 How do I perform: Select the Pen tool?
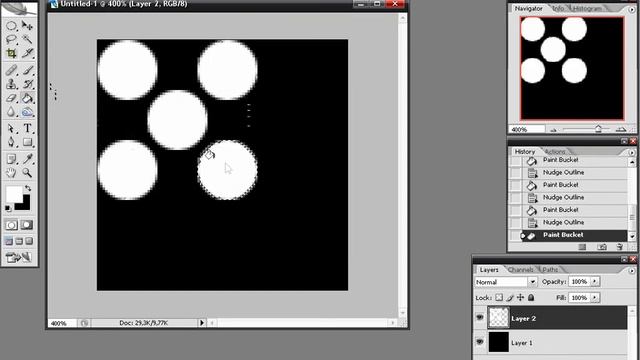[11, 142]
